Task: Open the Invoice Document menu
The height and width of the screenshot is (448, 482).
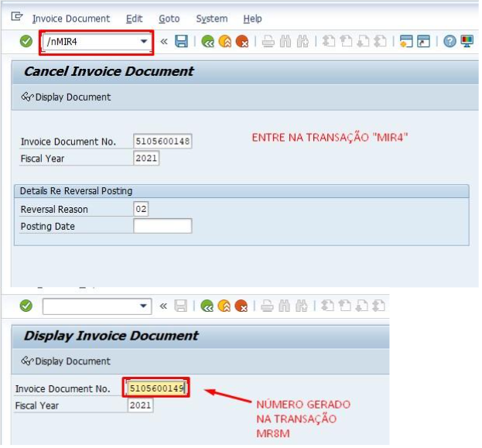Action: 71,19
